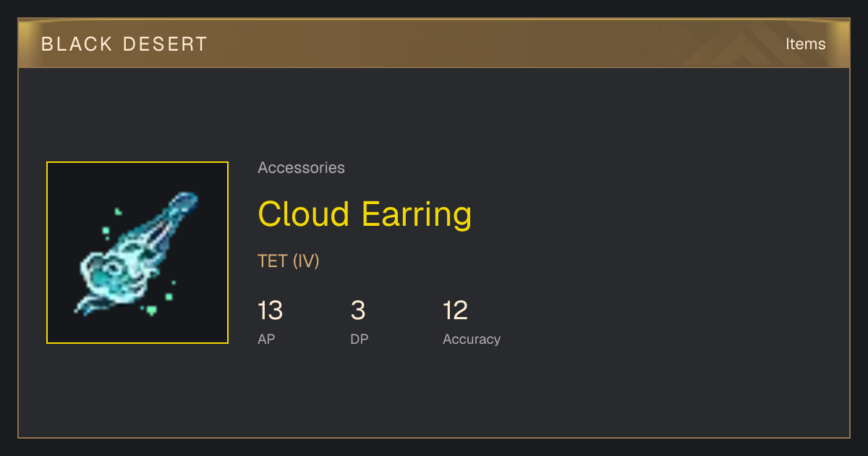Select the DP value 3
Viewport: 868px width, 456px height.
click(x=358, y=311)
